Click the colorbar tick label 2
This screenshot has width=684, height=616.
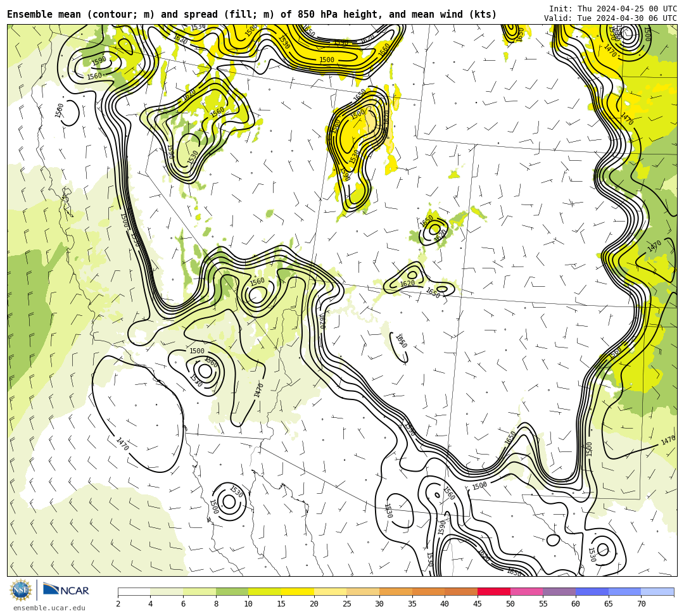point(118,604)
